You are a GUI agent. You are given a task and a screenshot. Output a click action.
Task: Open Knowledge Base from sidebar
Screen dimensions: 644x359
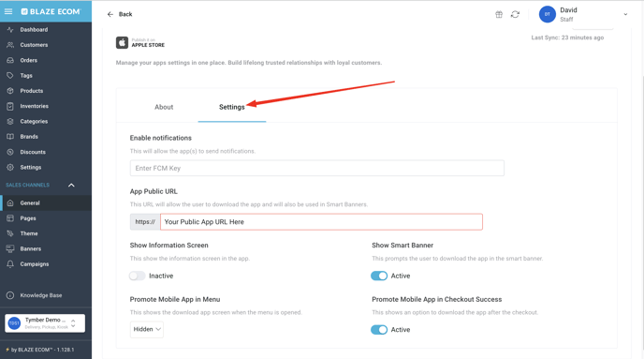click(40, 295)
